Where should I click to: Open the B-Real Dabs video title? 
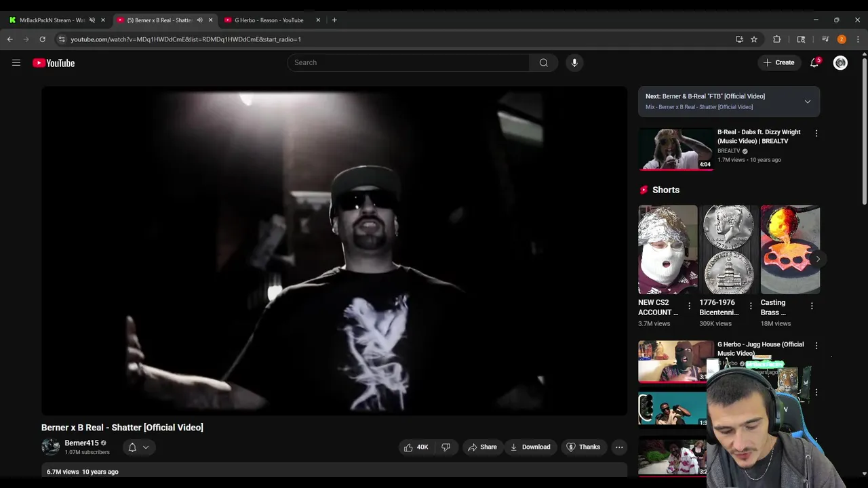[759, 136]
